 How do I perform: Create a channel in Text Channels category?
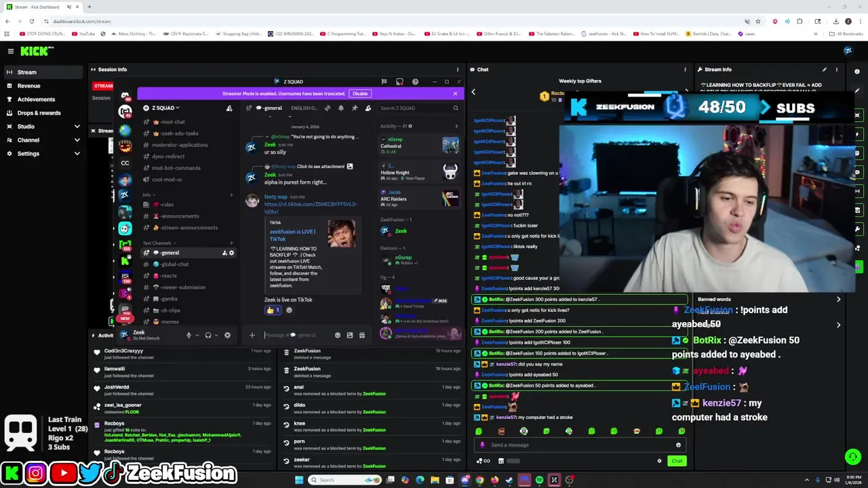click(x=231, y=243)
